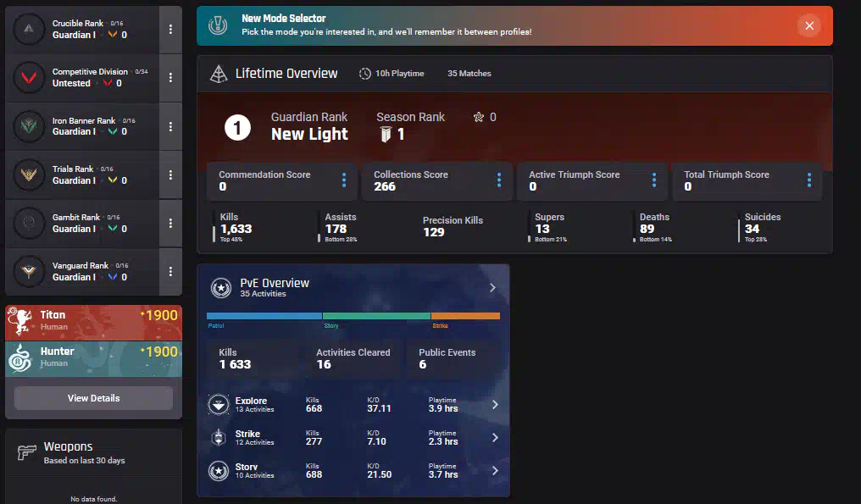Open Competitive Division options menu
Image resolution: width=861 pixels, height=504 pixels.
click(171, 77)
